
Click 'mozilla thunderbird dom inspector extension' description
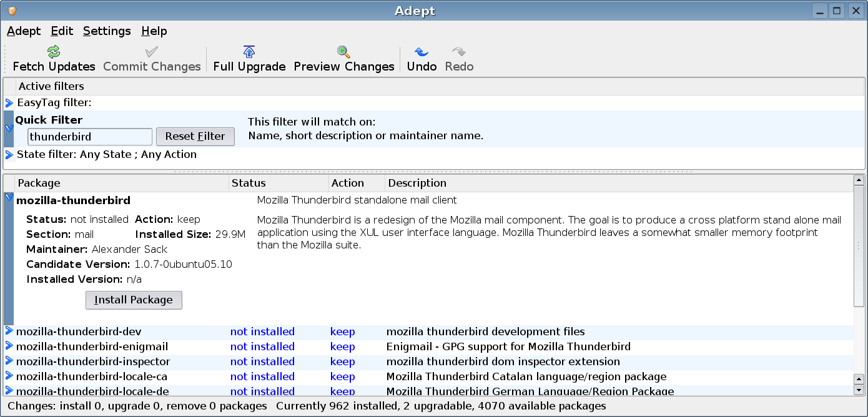pyautogui.click(x=503, y=361)
